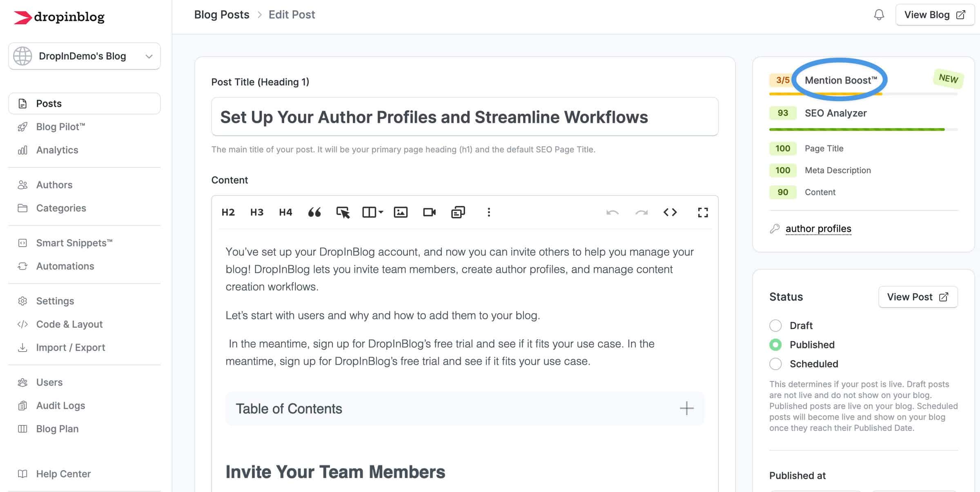Open the SEO Analyzer
The height and width of the screenshot is (492, 980).
pos(835,114)
